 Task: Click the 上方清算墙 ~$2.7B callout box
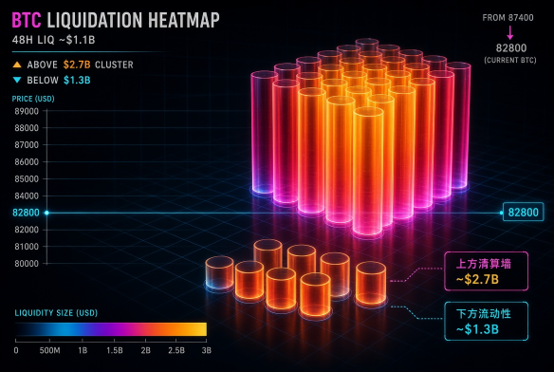tap(486, 271)
